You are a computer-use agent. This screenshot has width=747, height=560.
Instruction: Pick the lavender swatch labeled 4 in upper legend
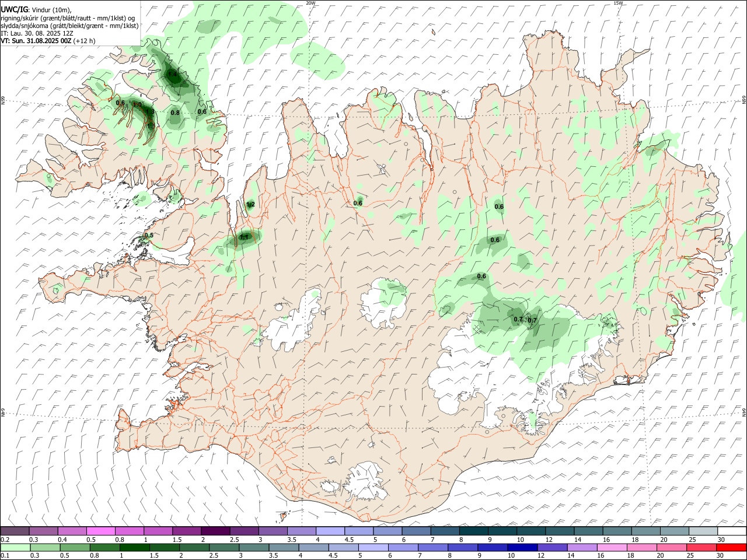330,531
